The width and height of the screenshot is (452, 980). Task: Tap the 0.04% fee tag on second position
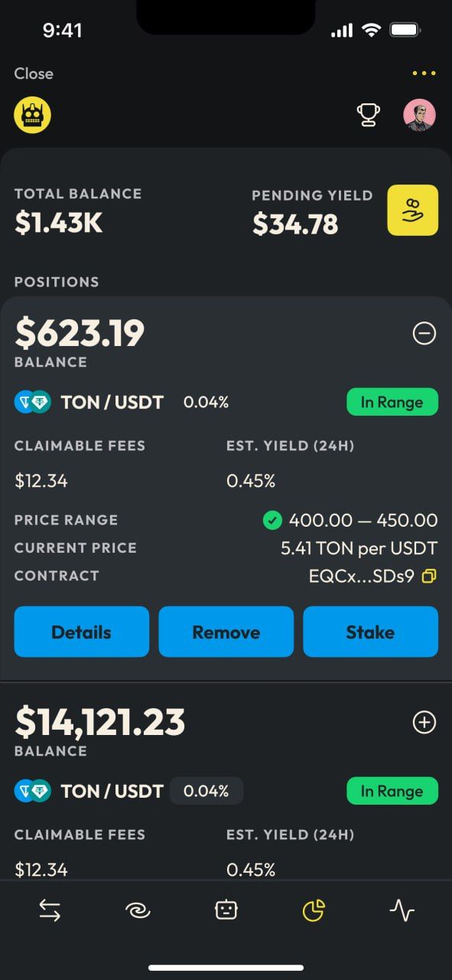(206, 791)
